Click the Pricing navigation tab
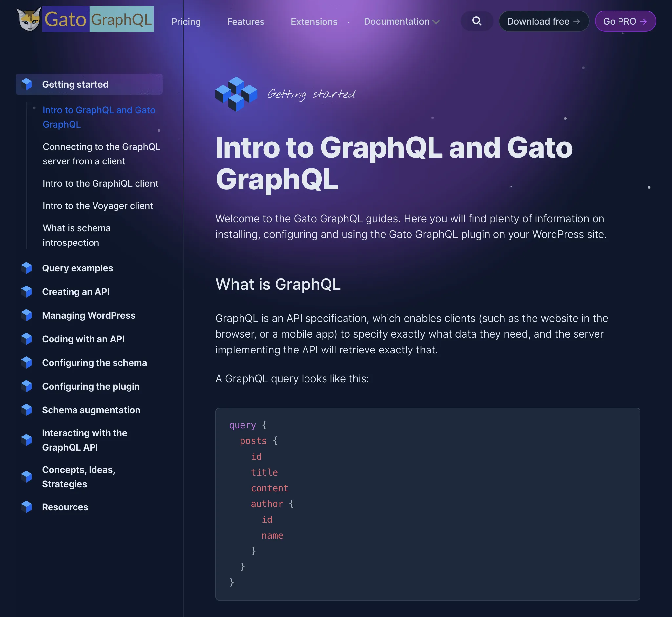 click(x=186, y=22)
